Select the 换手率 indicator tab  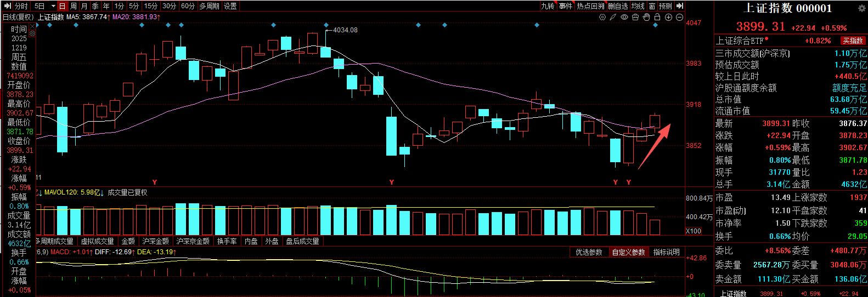coord(227,241)
